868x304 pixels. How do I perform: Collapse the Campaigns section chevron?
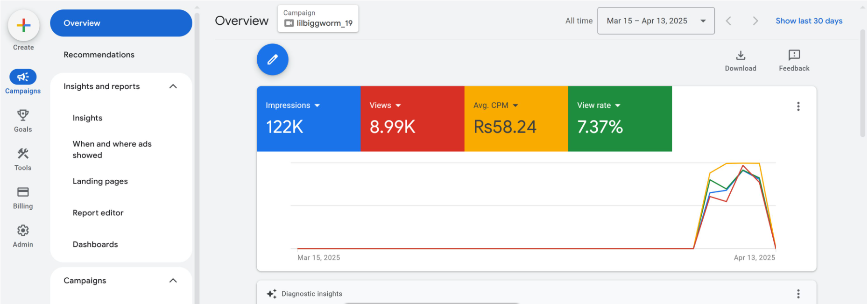(x=173, y=281)
